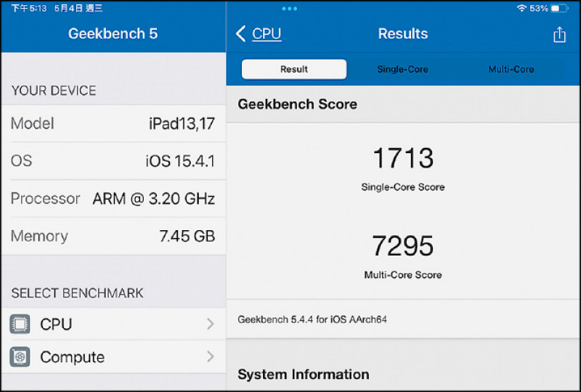Switch to the Multi-Core tab
Viewport: 581px width, 392px height.
point(511,69)
